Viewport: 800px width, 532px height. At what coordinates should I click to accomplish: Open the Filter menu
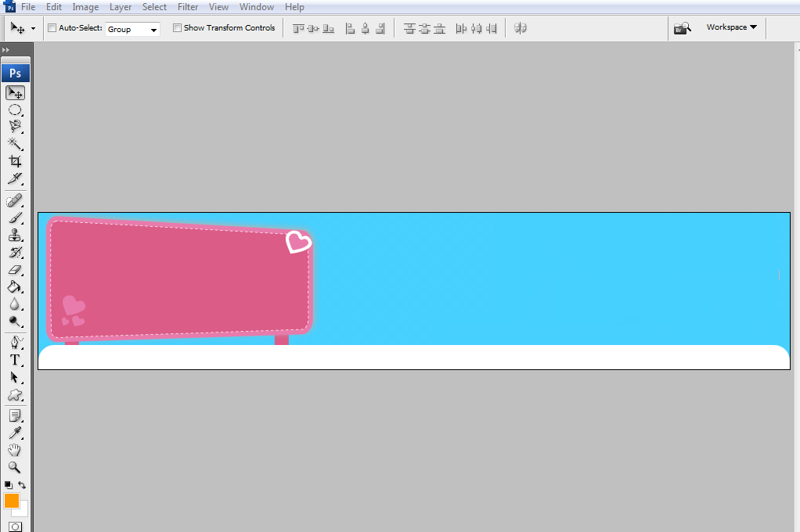(188, 6)
